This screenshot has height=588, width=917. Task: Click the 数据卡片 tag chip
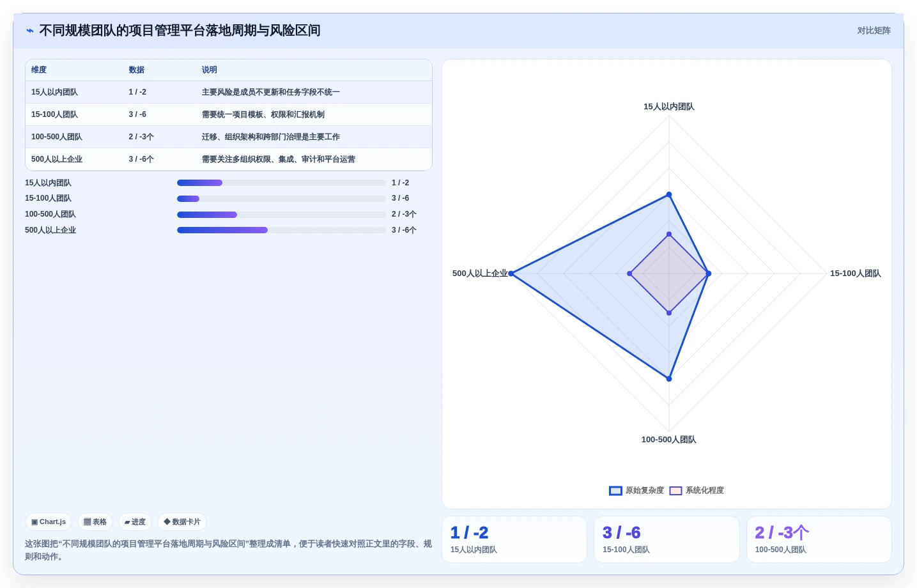click(182, 522)
